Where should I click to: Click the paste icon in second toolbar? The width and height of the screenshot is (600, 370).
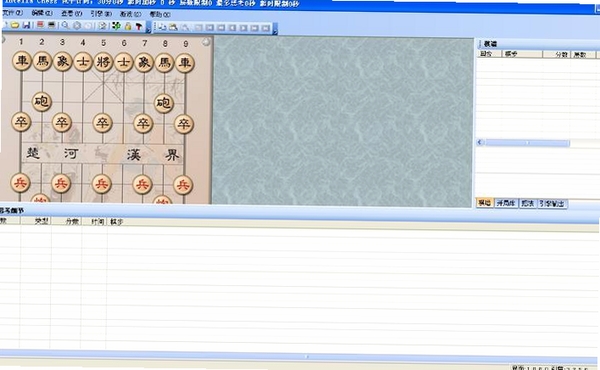[173, 27]
